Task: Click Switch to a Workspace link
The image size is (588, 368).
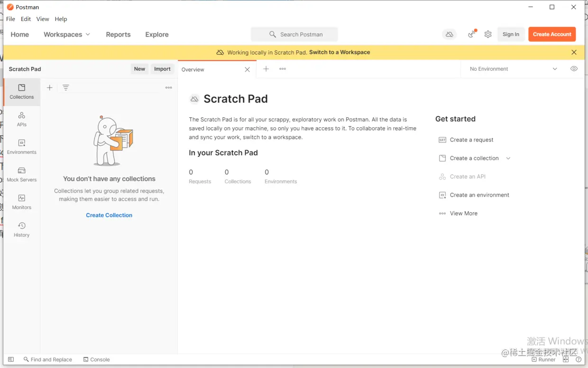Action: pyautogui.click(x=340, y=52)
